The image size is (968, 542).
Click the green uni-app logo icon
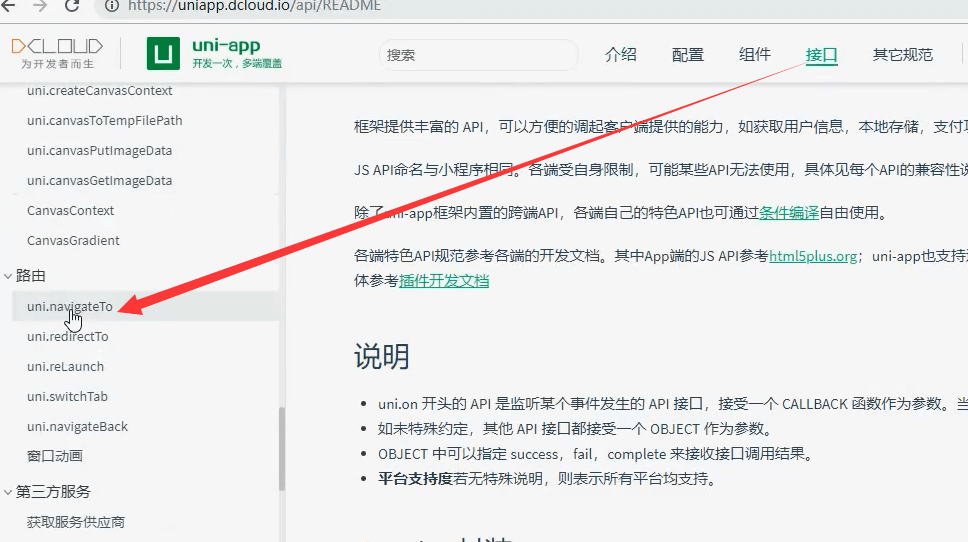click(163, 54)
